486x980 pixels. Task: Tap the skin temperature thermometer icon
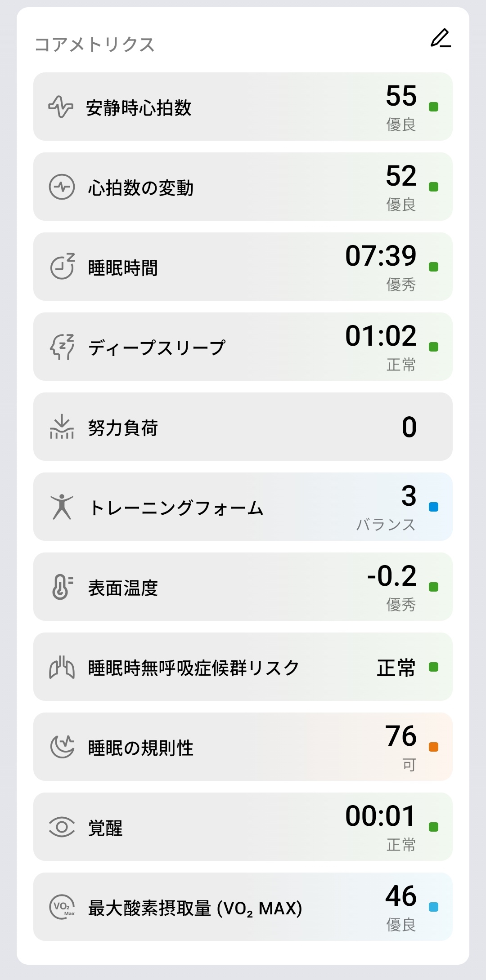[x=62, y=587]
